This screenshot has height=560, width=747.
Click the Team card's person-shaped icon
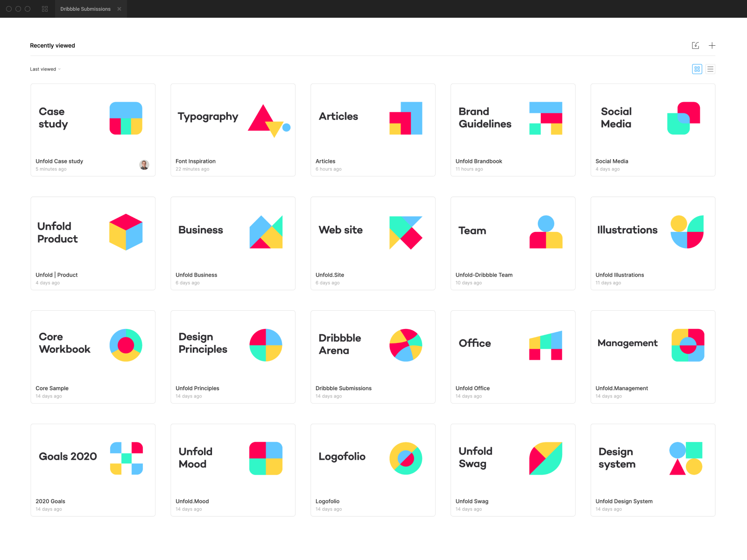[x=545, y=232]
